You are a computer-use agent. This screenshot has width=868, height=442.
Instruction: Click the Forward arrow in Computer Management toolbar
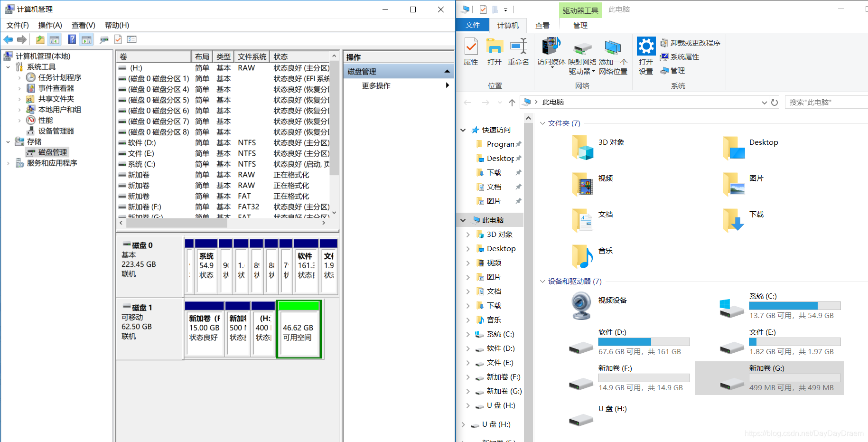[22, 39]
